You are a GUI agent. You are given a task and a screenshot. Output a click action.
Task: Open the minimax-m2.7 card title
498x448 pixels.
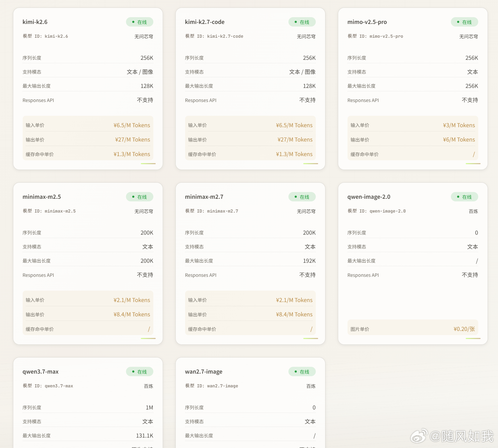click(204, 197)
